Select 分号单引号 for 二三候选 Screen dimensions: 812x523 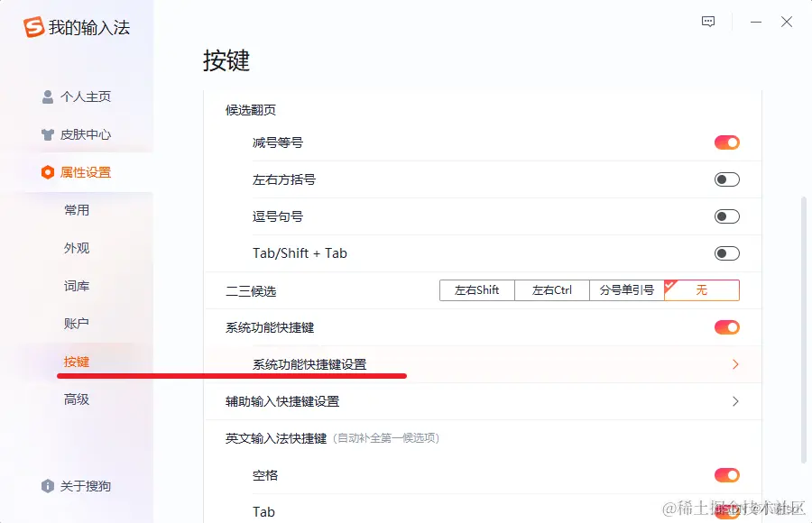627,290
